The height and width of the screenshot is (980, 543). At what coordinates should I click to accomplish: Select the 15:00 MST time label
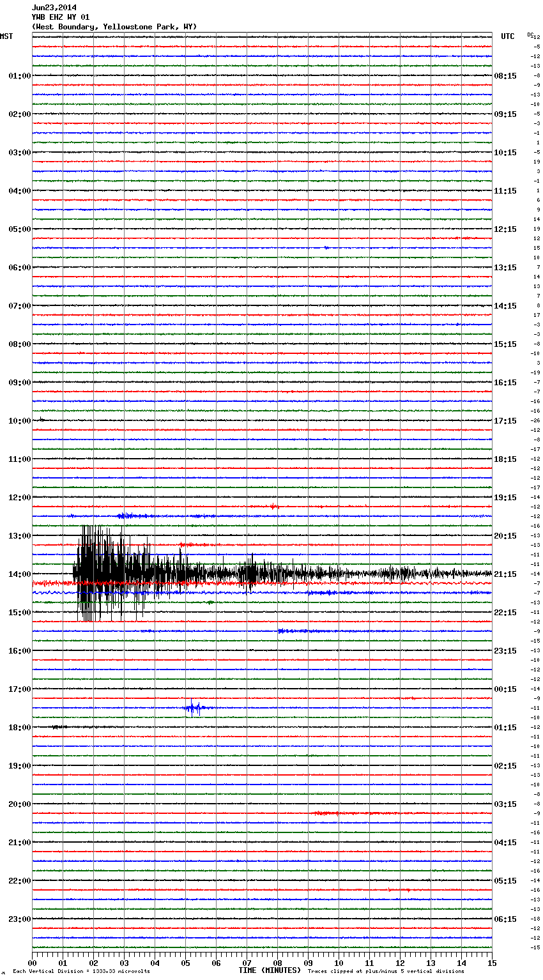tap(20, 613)
